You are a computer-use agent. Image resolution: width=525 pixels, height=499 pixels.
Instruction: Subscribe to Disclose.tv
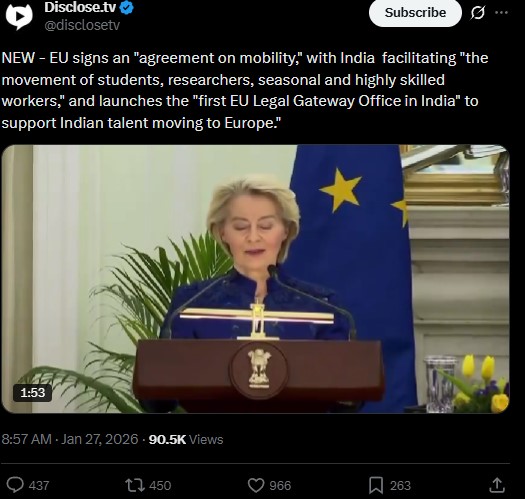[415, 13]
